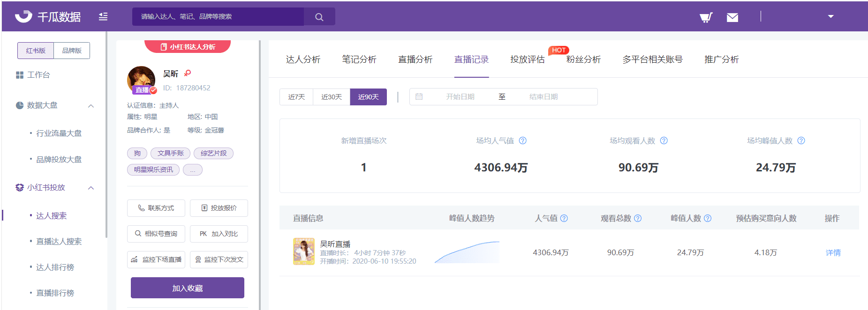Select the 狗 tag

point(137,153)
